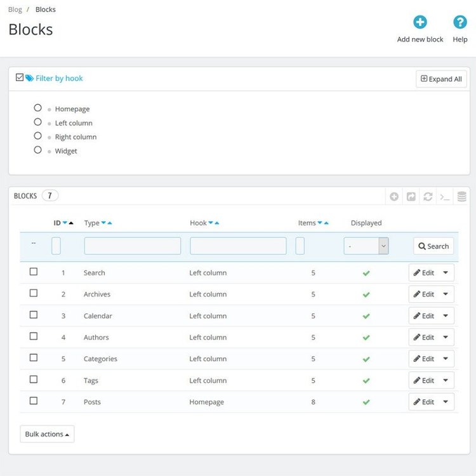Open the Displayed filter dropdown

click(x=366, y=246)
